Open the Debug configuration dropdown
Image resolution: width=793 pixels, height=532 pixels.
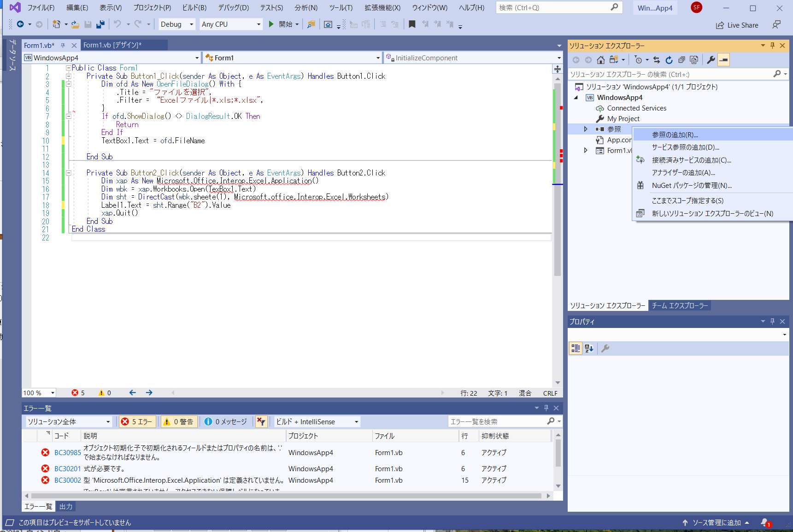click(x=177, y=24)
